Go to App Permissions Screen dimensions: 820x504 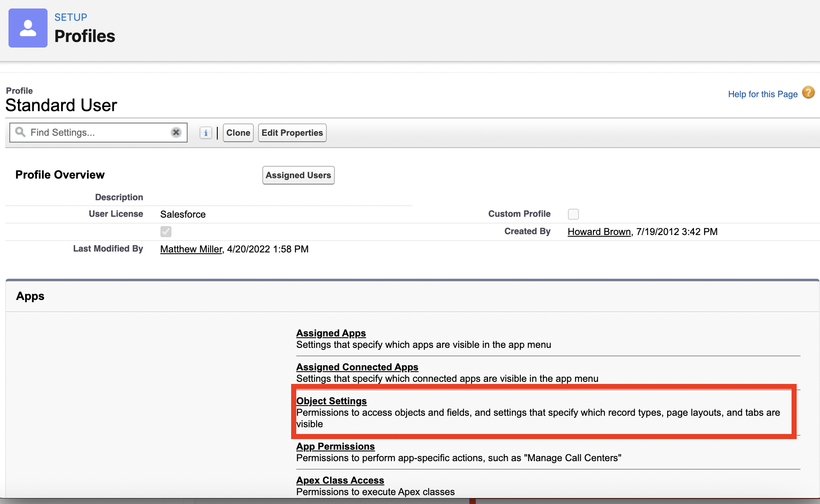[x=335, y=446]
